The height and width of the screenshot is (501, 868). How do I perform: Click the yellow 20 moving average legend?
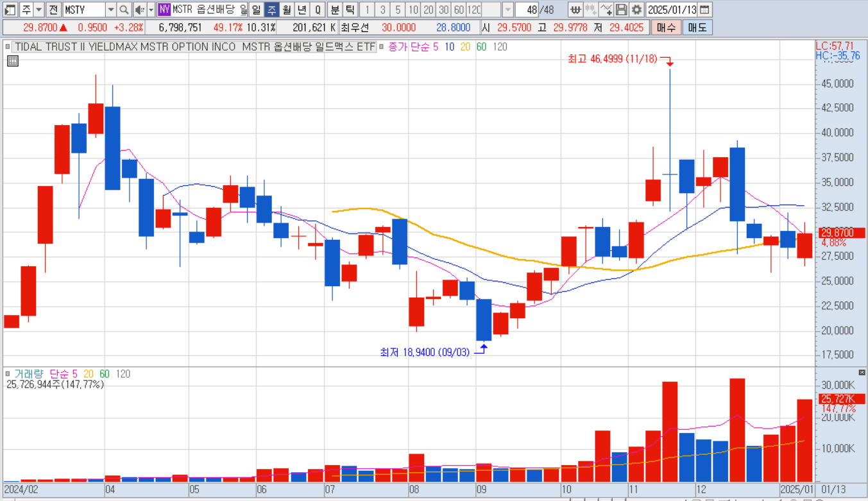pyautogui.click(x=465, y=46)
